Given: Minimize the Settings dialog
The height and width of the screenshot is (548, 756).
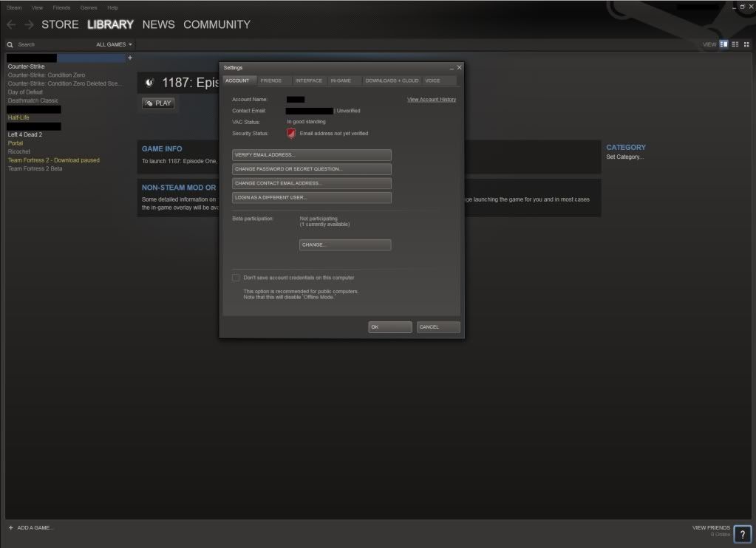Looking at the screenshot, I should pos(452,68).
